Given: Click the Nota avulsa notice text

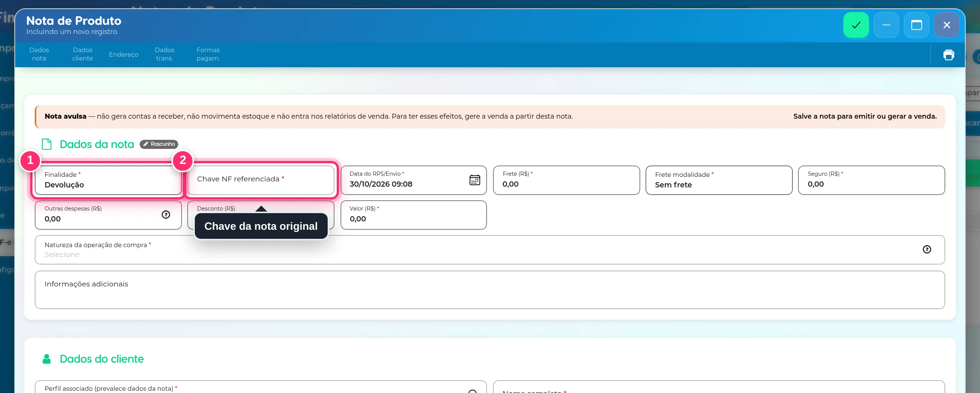Looking at the screenshot, I should point(308,116).
